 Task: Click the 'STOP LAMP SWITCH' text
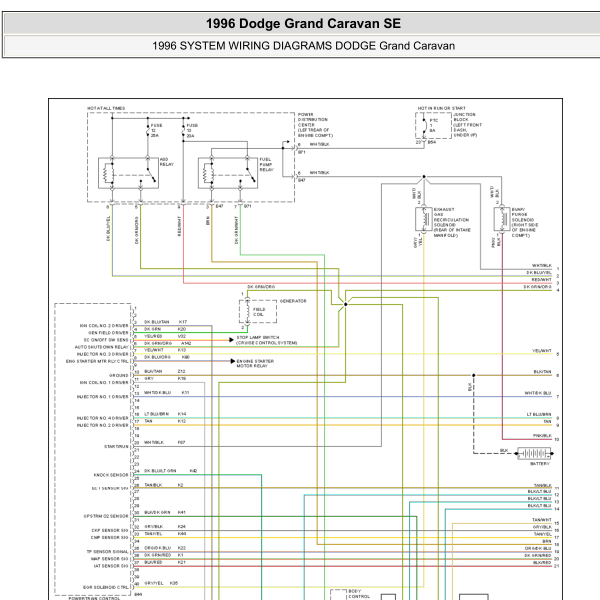258,338
